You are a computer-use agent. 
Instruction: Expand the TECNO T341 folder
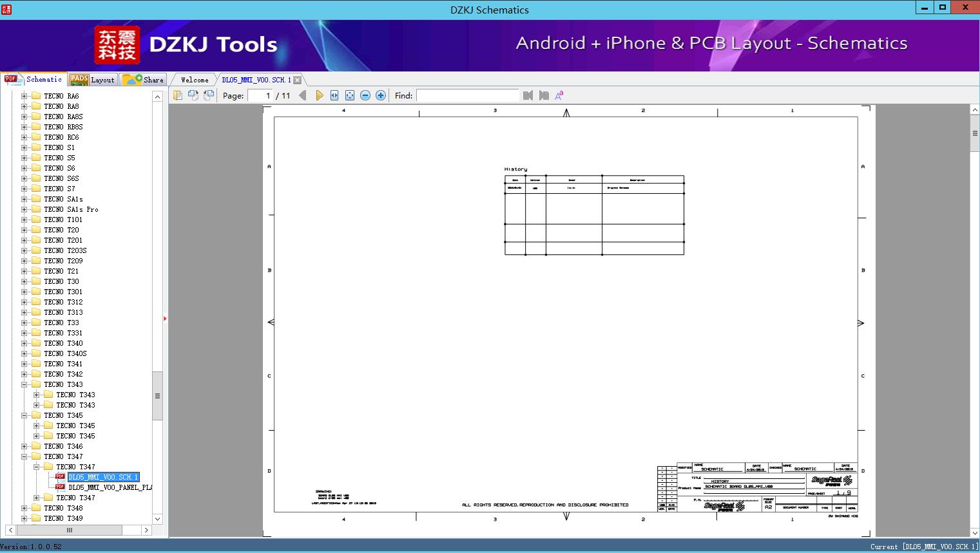[24, 364]
